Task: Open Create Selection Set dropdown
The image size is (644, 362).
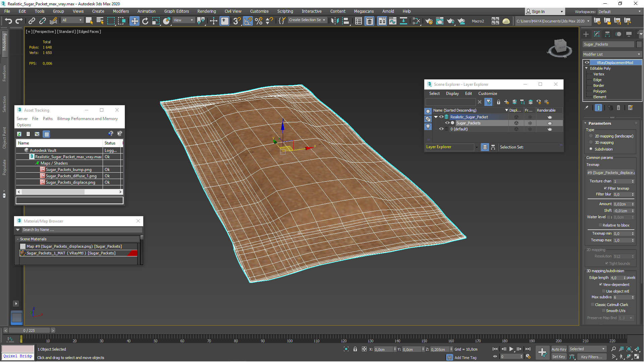Action: [x=307, y=20]
